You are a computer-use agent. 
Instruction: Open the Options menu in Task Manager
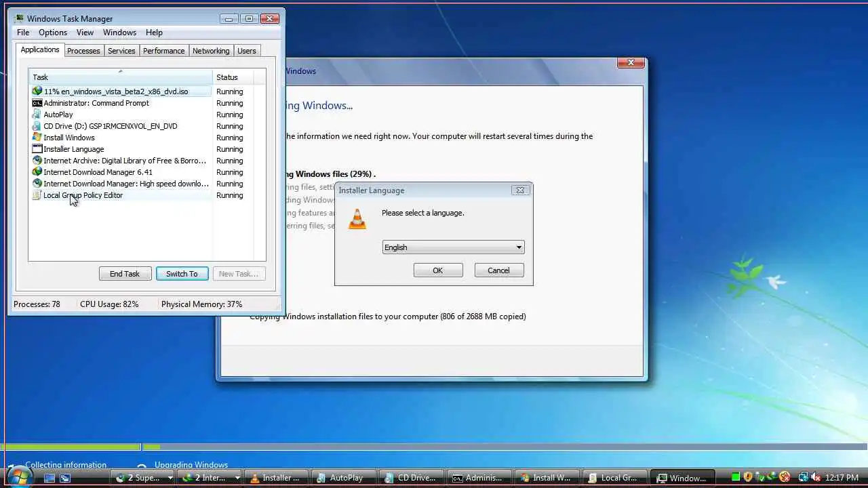pos(53,33)
